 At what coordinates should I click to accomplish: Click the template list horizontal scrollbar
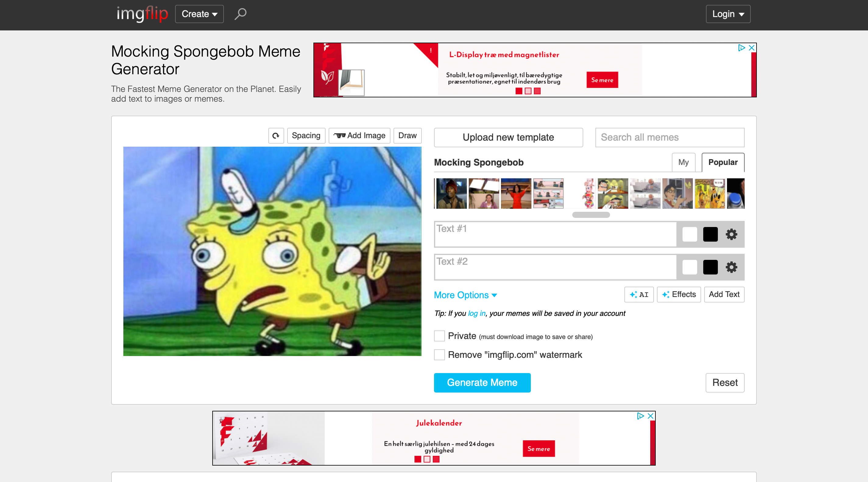[x=591, y=215]
